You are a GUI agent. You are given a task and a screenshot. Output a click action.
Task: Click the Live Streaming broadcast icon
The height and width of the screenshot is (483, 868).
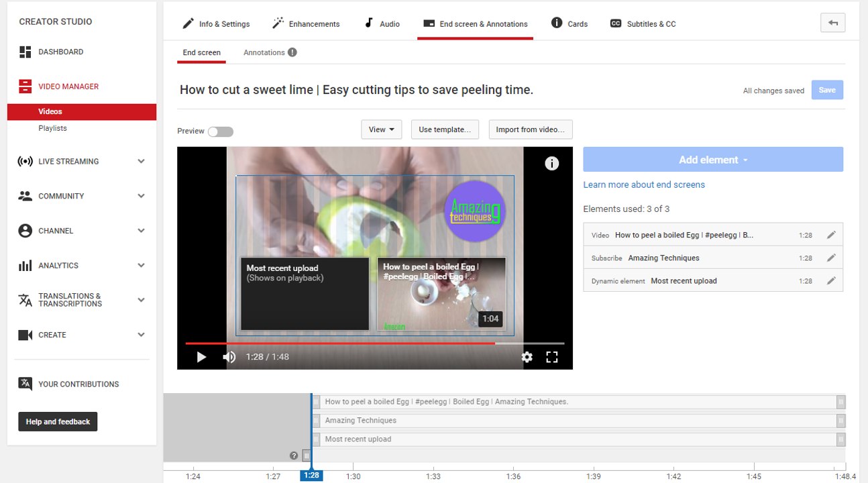(25, 162)
